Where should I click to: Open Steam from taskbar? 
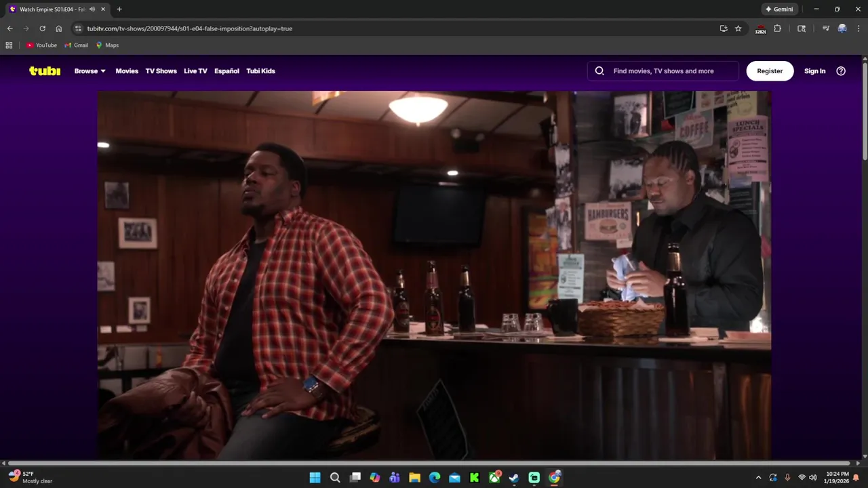[x=514, y=478]
